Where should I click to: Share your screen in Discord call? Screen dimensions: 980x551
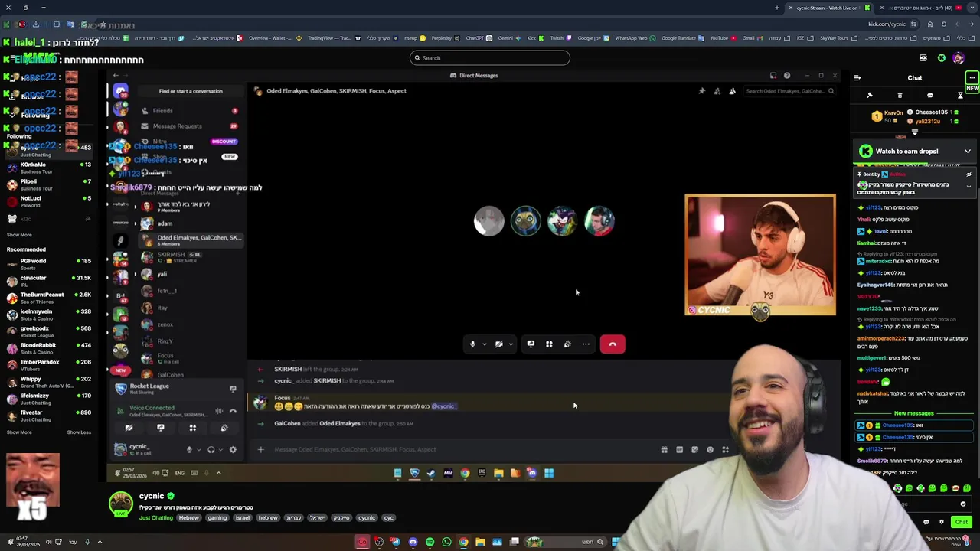point(531,344)
